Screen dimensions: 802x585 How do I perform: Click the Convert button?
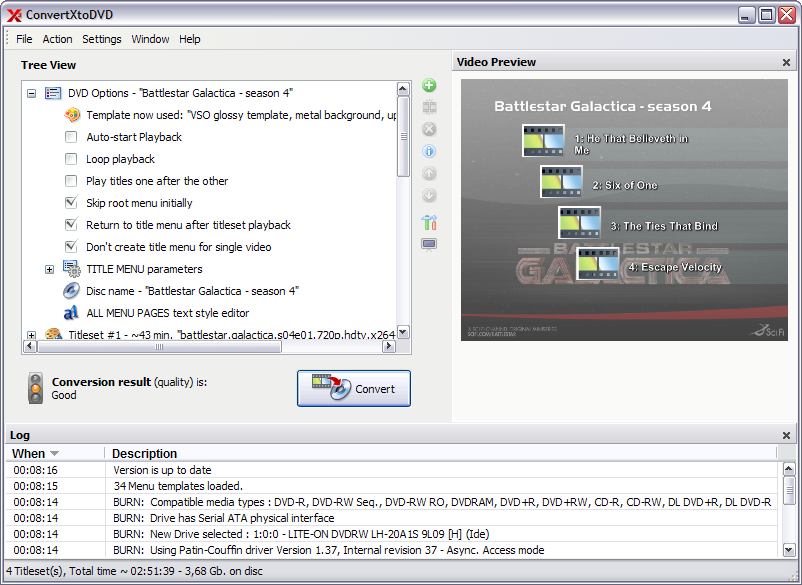[354, 389]
